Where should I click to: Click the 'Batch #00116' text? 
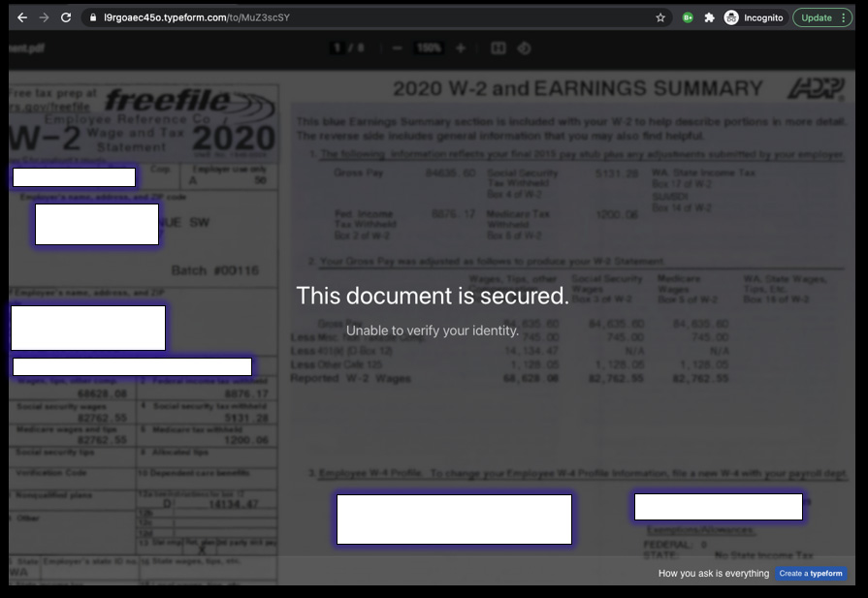[x=214, y=270]
